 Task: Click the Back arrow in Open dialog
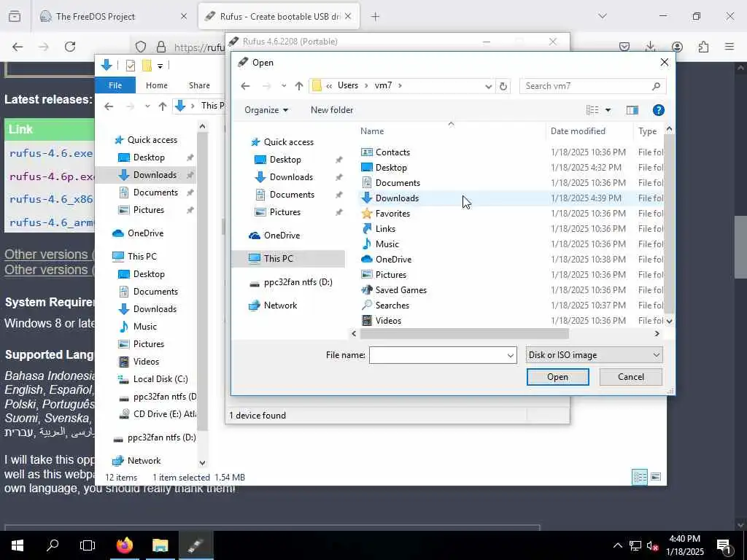(245, 86)
